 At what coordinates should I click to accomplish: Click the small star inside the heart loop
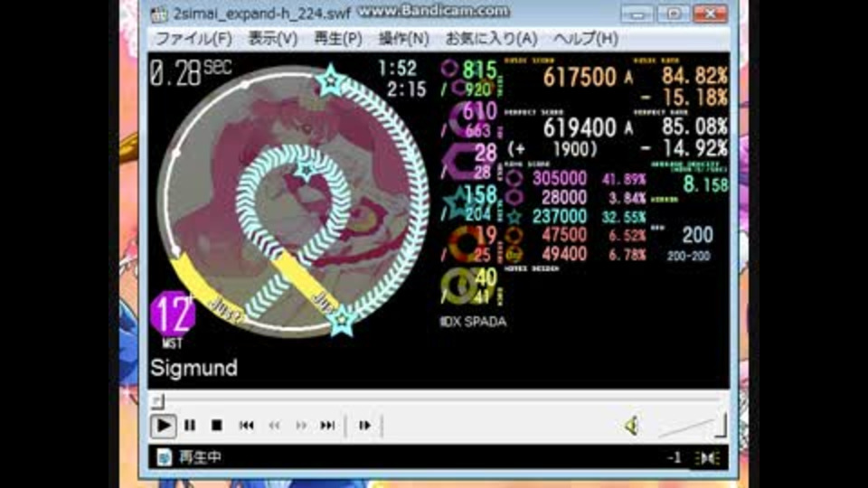click(306, 170)
